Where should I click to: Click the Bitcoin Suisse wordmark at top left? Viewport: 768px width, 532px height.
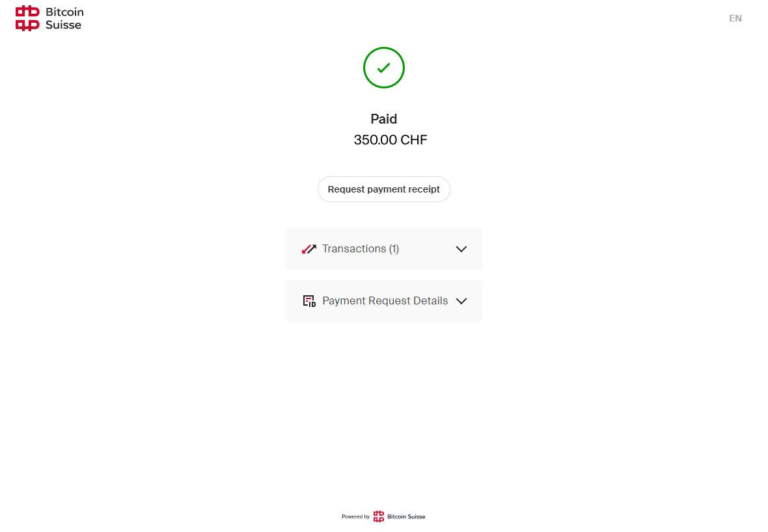pyautogui.click(x=64, y=18)
